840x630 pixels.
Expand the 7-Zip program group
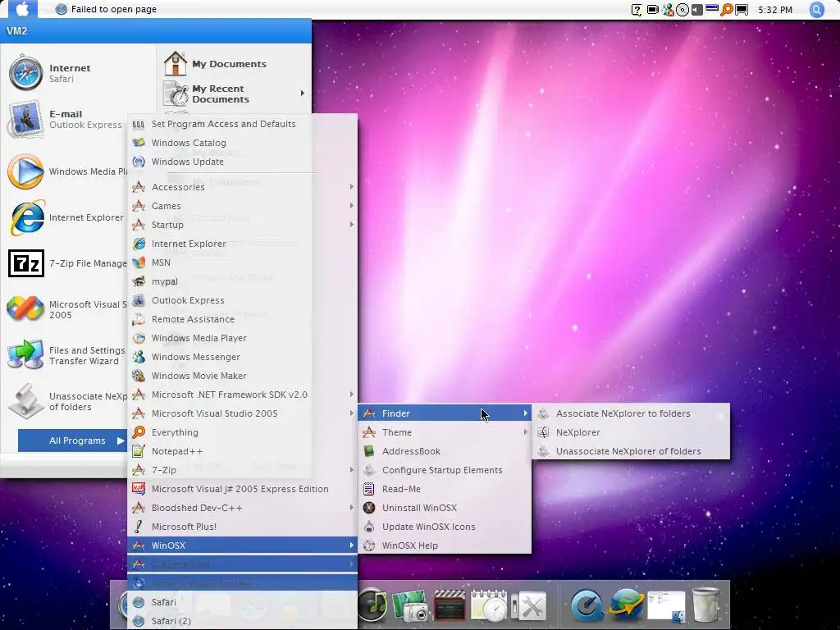(x=243, y=470)
